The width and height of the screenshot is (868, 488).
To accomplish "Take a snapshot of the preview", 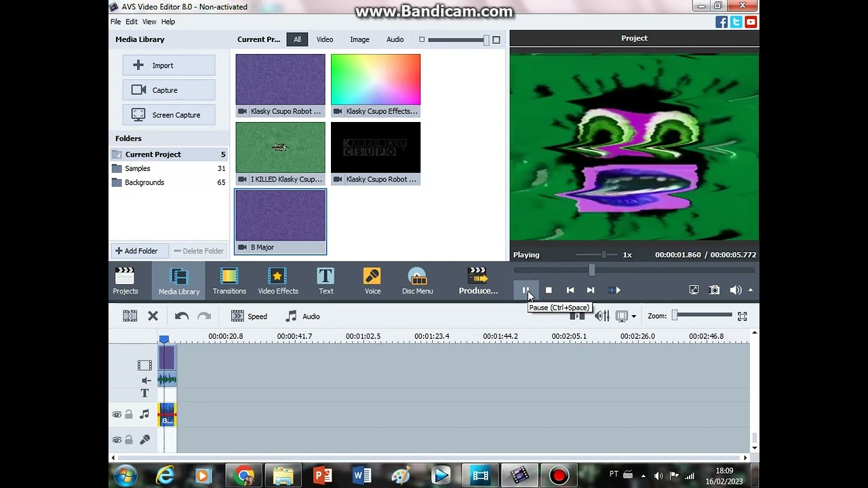I will (714, 290).
